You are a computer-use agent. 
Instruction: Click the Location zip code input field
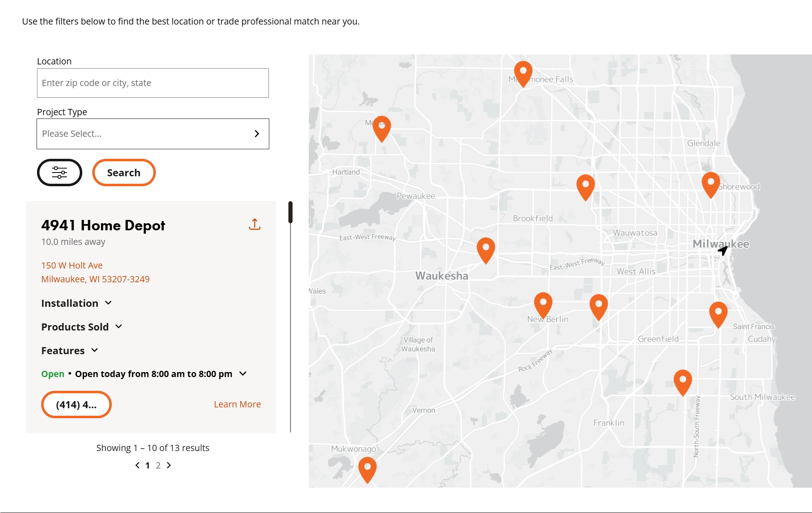tap(153, 83)
